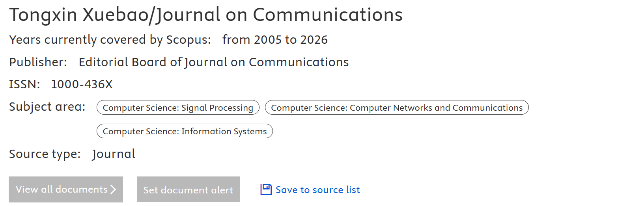Click the Subject area label

pyautogui.click(x=47, y=107)
